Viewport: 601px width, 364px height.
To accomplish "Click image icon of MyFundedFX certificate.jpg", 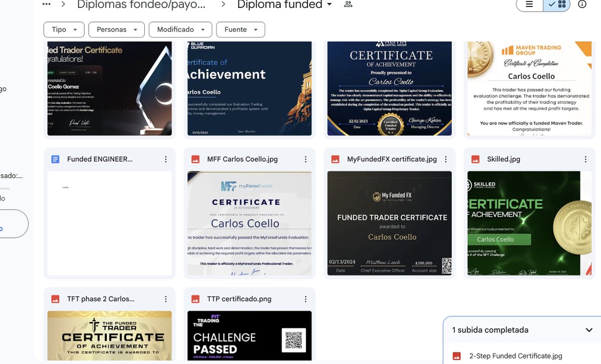I will (x=336, y=159).
